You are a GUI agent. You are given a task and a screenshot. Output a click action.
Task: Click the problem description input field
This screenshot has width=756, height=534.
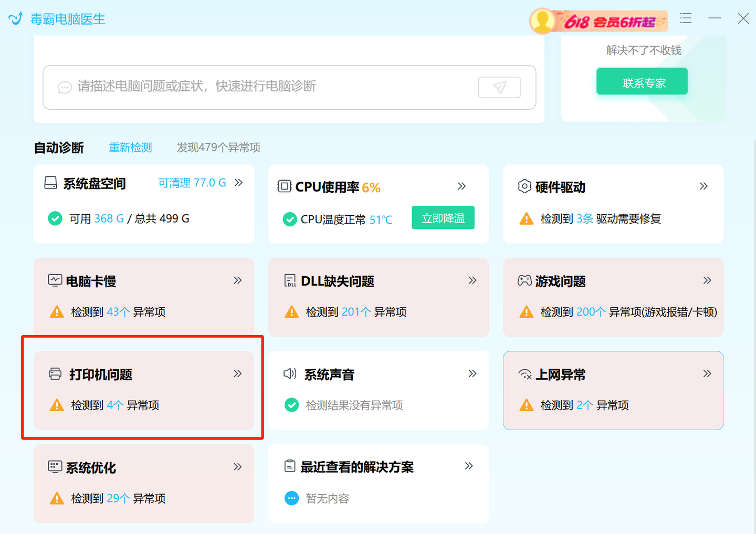[x=289, y=87]
